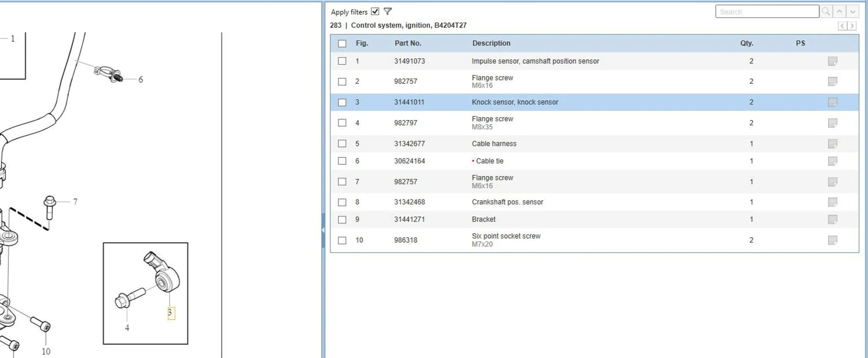
Task: Uncheck the Apply filters checkbox
Action: point(375,11)
